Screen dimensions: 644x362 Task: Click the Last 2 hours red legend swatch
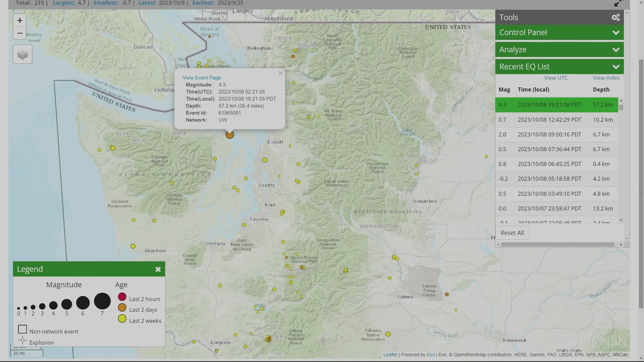pyautogui.click(x=122, y=297)
